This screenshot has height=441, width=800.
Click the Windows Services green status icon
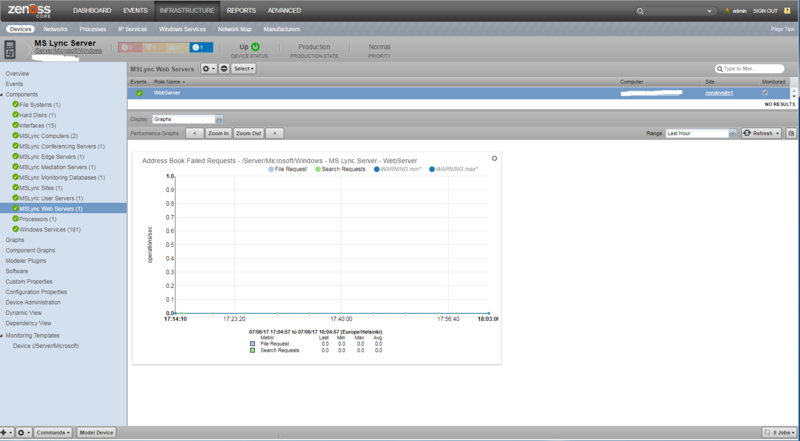pos(15,229)
